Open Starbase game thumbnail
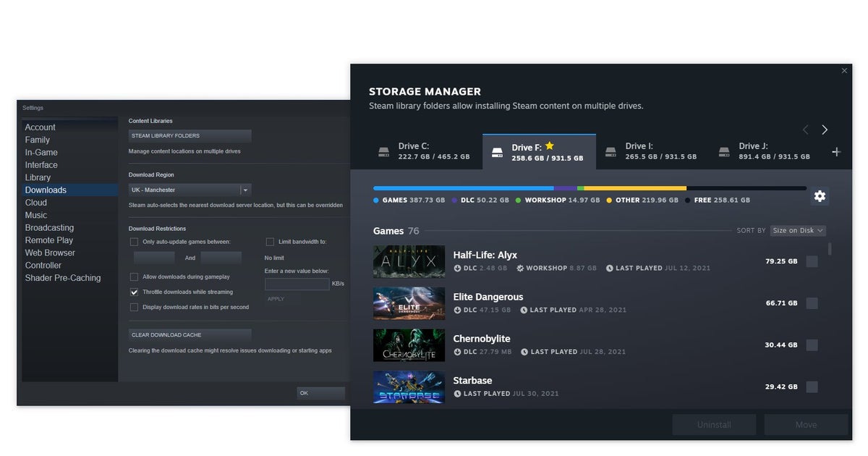This screenshot has width=868, height=456. point(409,387)
